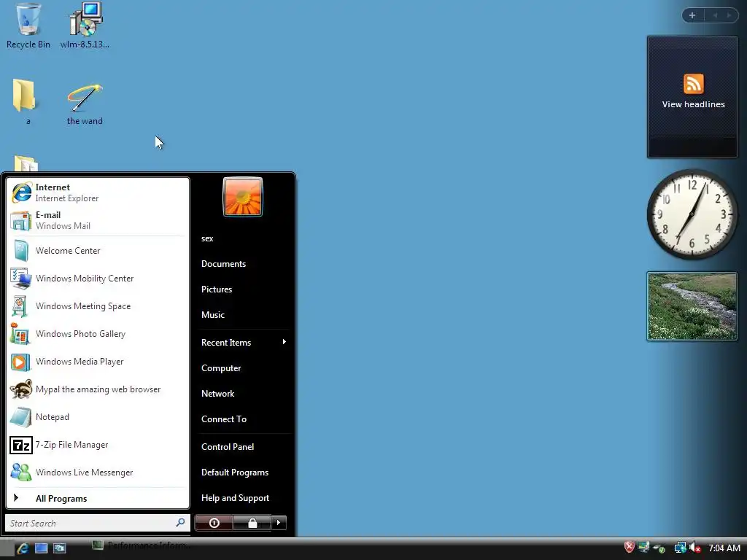The image size is (747, 560).
Task: Expand the Recent Items submenu
Action: [x=244, y=343]
